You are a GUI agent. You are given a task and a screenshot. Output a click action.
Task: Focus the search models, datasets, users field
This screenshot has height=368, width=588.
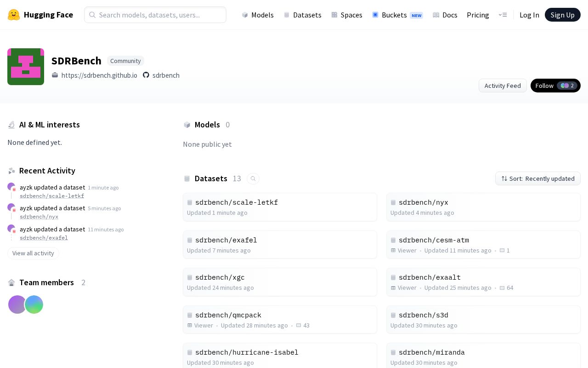(x=155, y=15)
